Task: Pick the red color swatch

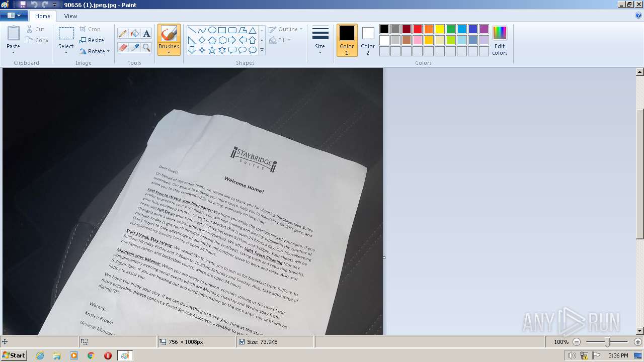Action: coord(417,29)
